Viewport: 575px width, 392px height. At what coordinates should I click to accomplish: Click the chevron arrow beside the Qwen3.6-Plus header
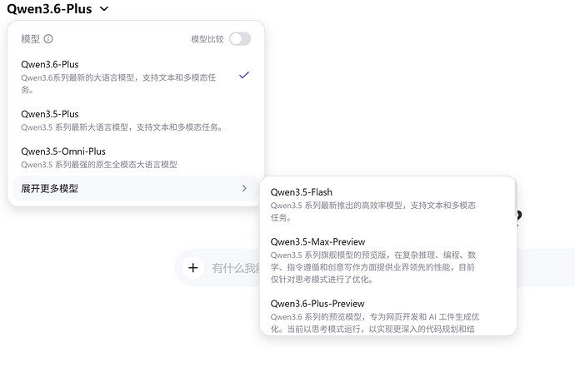(103, 9)
